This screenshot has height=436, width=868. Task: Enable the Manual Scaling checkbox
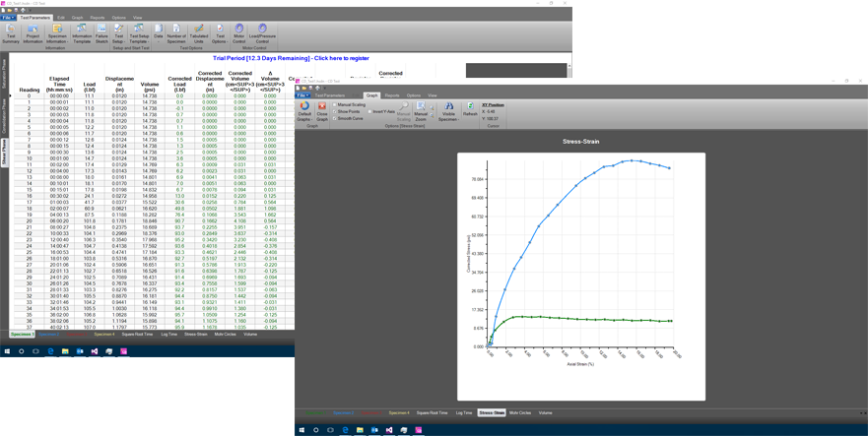[x=335, y=104]
